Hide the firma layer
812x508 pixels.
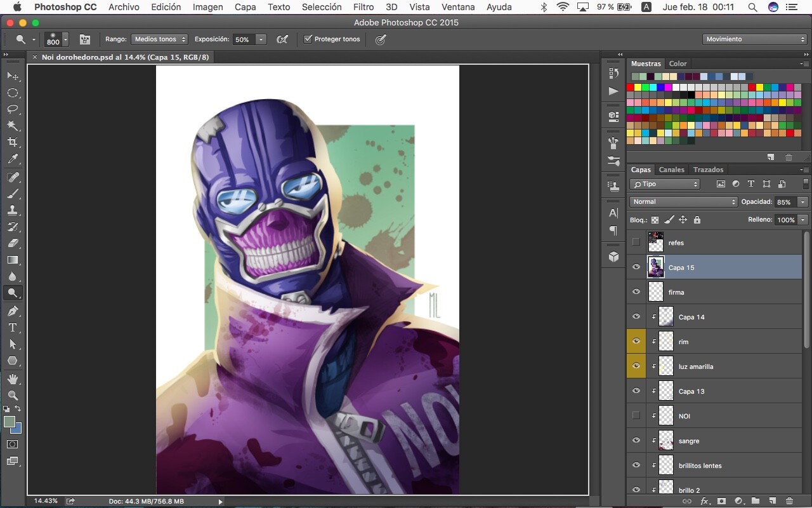(636, 292)
